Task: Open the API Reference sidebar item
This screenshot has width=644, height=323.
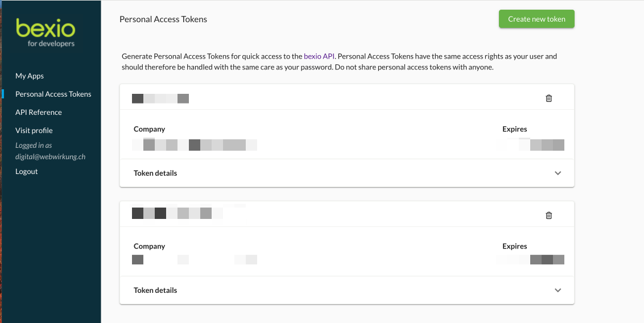Action: (39, 113)
